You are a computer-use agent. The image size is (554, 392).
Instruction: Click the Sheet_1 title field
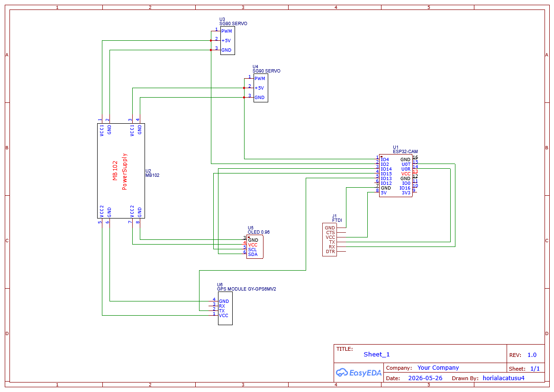(x=377, y=355)
